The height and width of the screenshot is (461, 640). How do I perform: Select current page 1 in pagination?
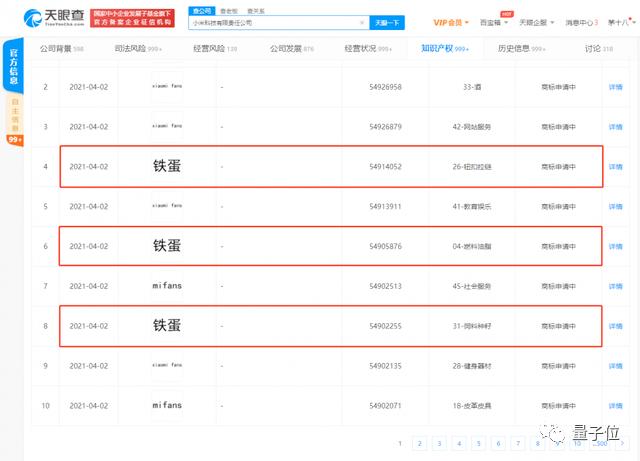coord(400,443)
